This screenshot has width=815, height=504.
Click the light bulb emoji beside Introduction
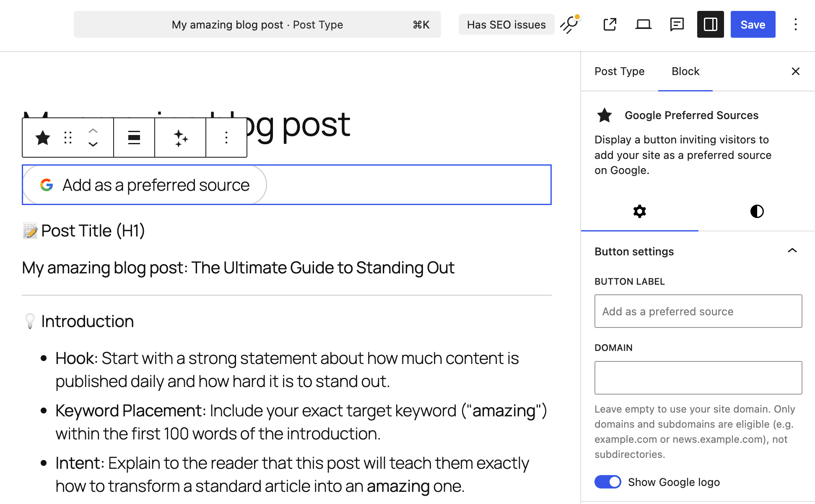click(x=30, y=321)
